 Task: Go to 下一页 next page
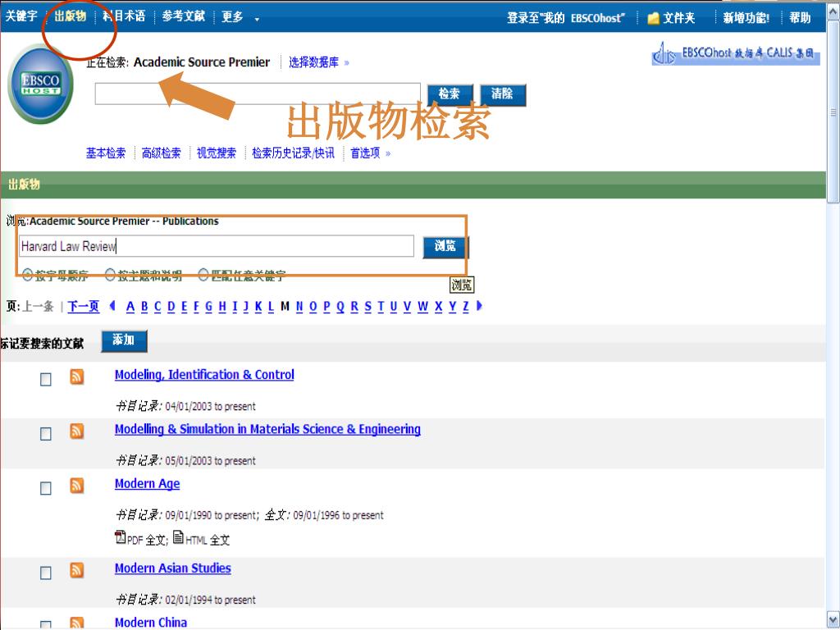84,307
